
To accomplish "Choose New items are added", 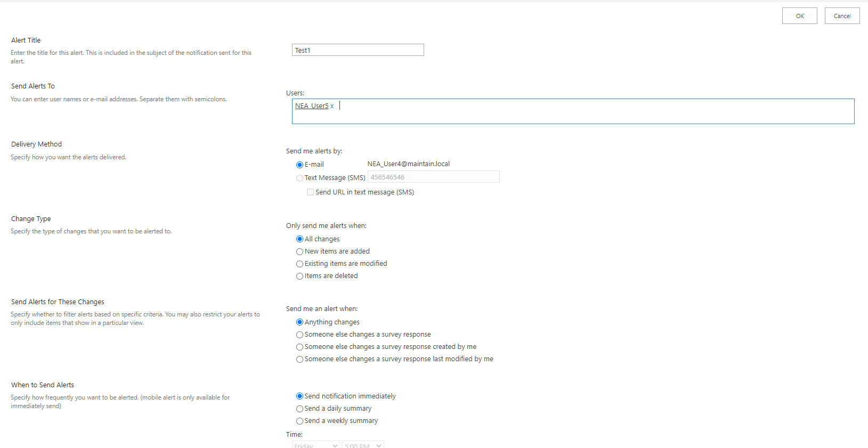I will [299, 251].
